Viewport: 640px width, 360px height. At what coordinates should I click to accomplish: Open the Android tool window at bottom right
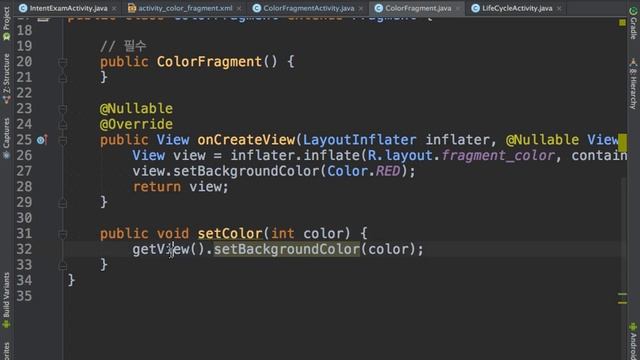pos(633,341)
